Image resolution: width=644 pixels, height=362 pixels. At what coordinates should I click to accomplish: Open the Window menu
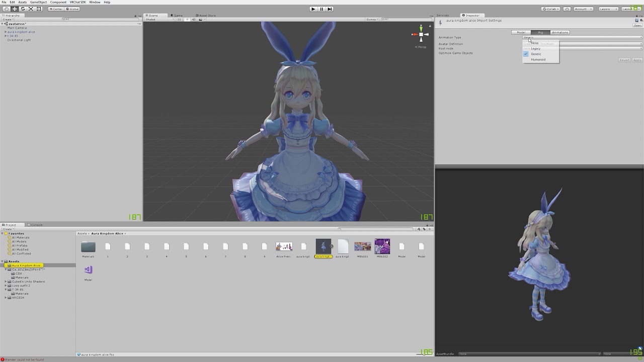point(95,3)
